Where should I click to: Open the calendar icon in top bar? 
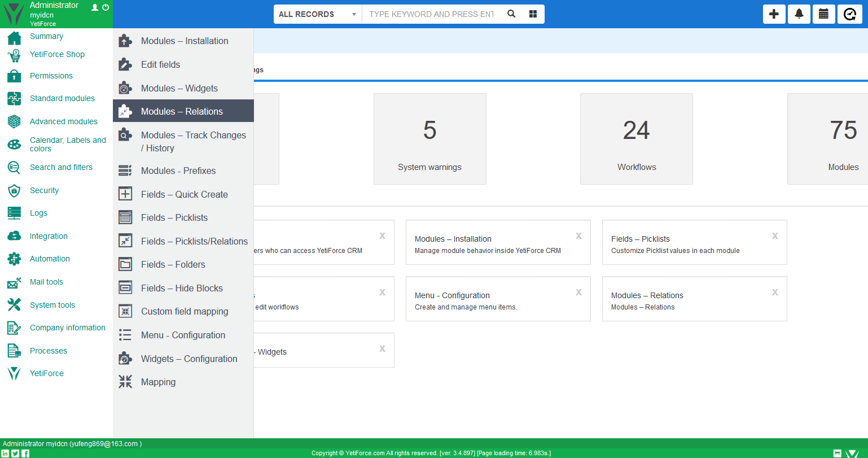tap(824, 14)
